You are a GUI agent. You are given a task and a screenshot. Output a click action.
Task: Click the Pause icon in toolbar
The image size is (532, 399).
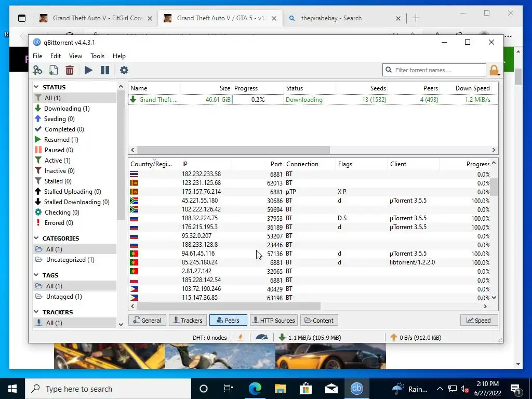tap(105, 70)
